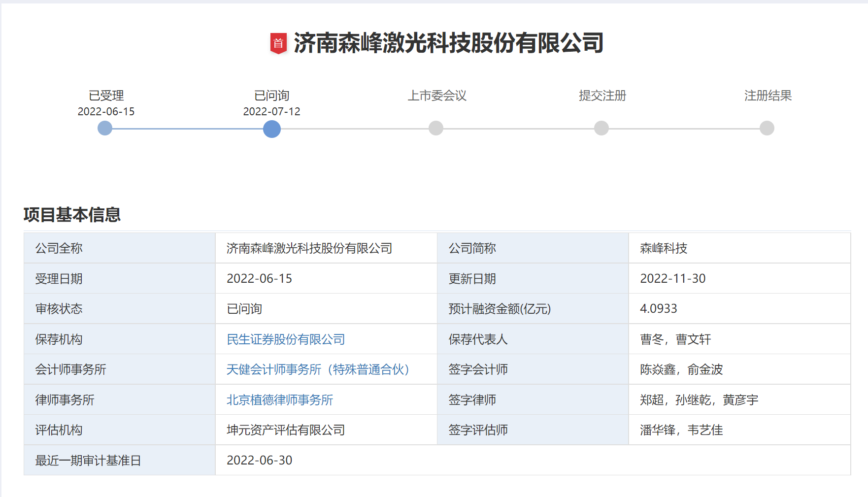Click the 签字会计师 label cell
The width and height of the screenshot is (868, 497).
click(533, 369)
